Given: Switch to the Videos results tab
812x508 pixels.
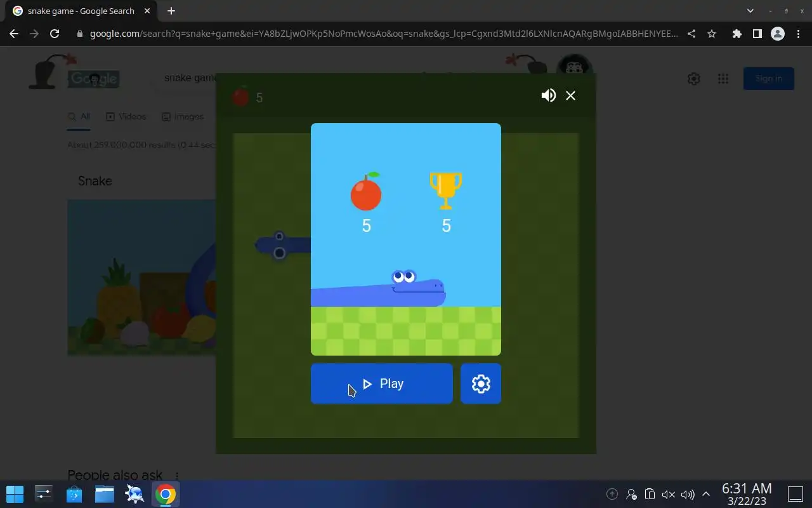Looking at the screenshot, I should click(x=126, y=117).
